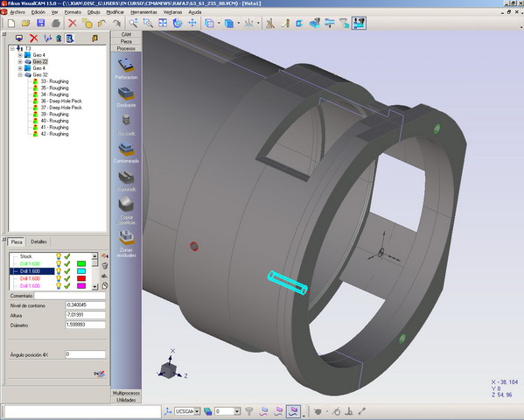Select the Zonas residuales process icon
Viewport: 524px width, 420px height.
coord(126,237)
